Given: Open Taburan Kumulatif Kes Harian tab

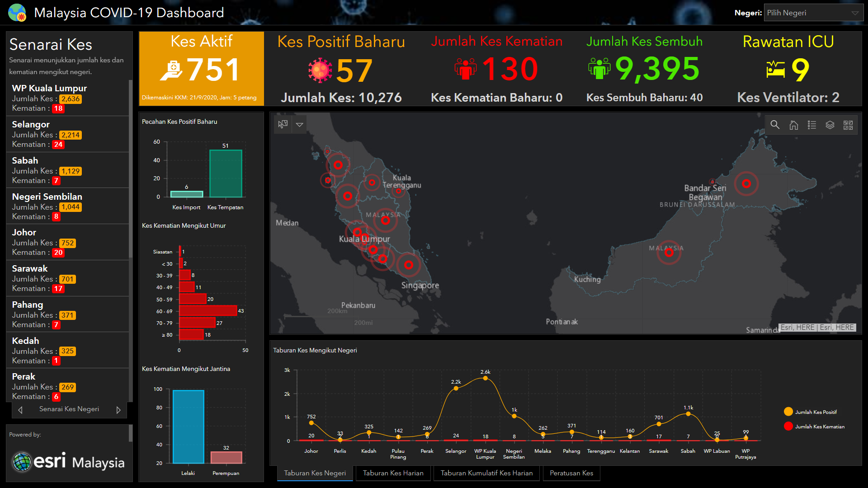Looking at the screenshot, I should point(486,473).
